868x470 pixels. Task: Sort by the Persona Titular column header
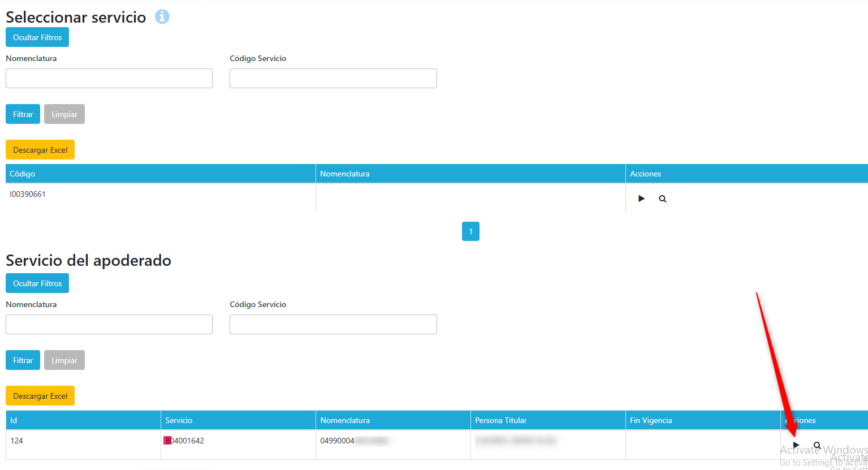[x=500, y=420]
